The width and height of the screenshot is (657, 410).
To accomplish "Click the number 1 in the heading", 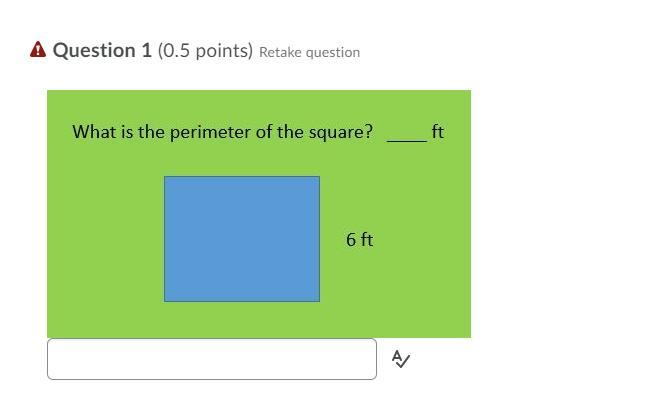I will click(x=146, y=50).
